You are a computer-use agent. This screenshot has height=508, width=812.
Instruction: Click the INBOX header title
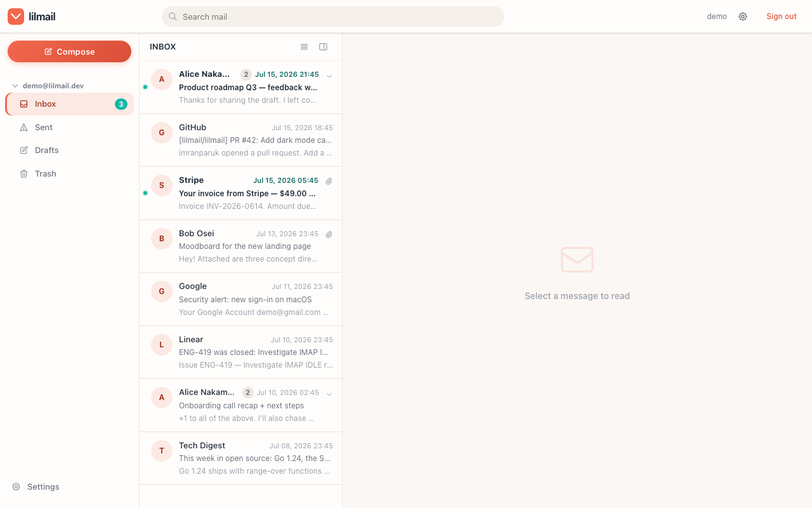coord(163,46)
